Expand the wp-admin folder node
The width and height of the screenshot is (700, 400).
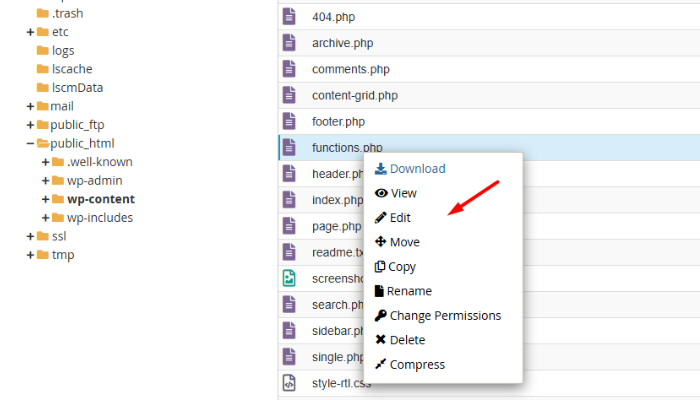pos(46,180)
